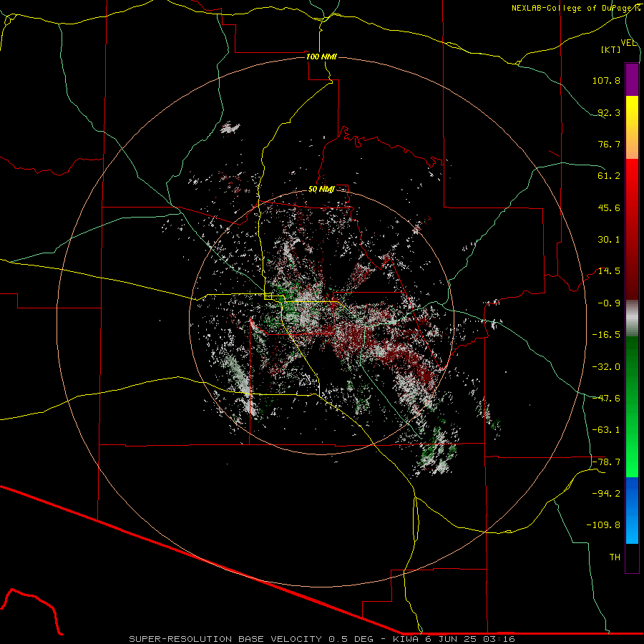This screenshot has width=644, height=644.
Task: Pick the yellow-orange segment of velocity color bar
Action: coord(632,127)
